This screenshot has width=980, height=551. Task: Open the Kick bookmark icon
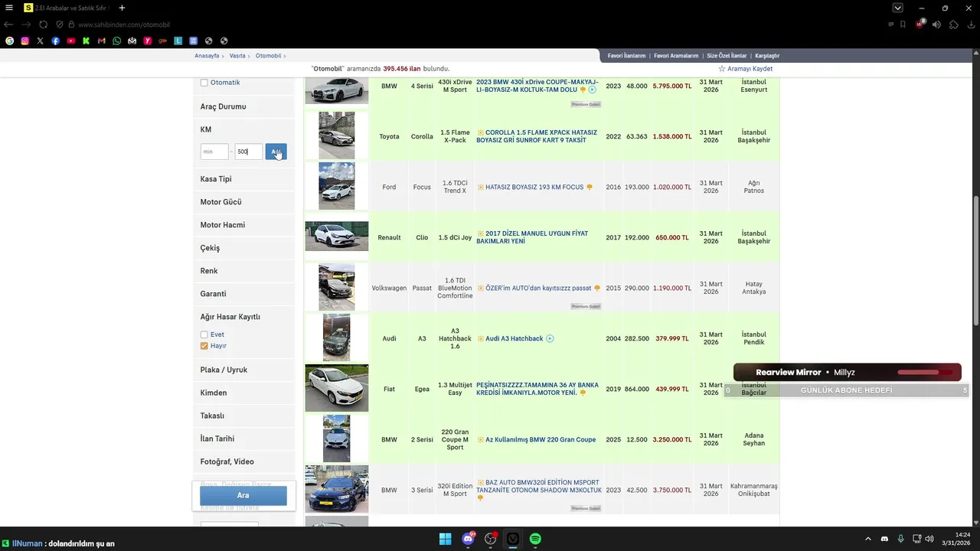[86, 41]
